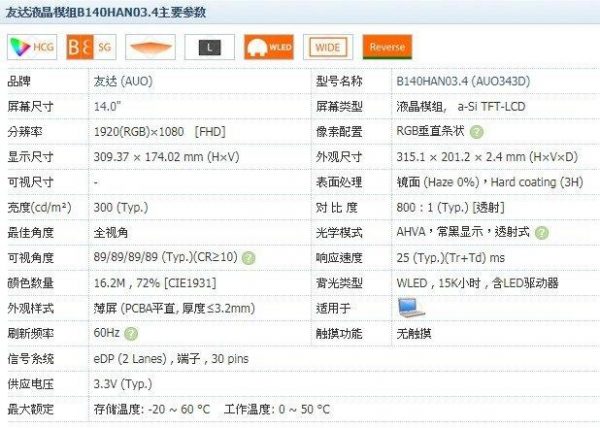Click the 对比度 label
Viewport: 600px width, 428px height.
click(337, 207)
